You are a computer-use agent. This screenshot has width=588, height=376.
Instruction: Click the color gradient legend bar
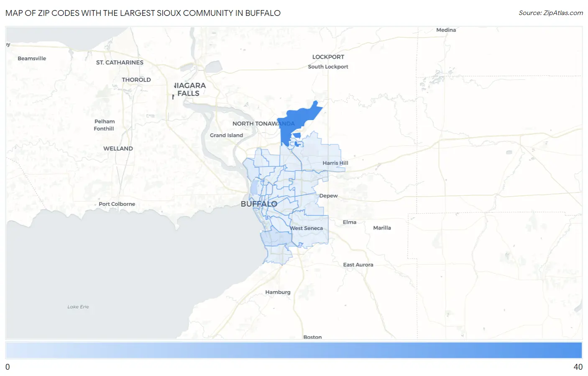tap(294, 350)
